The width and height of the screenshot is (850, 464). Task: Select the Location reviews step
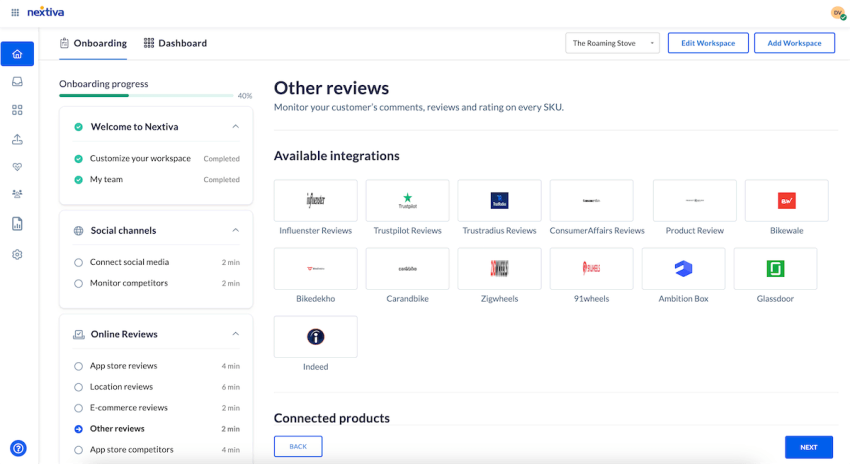157,387
